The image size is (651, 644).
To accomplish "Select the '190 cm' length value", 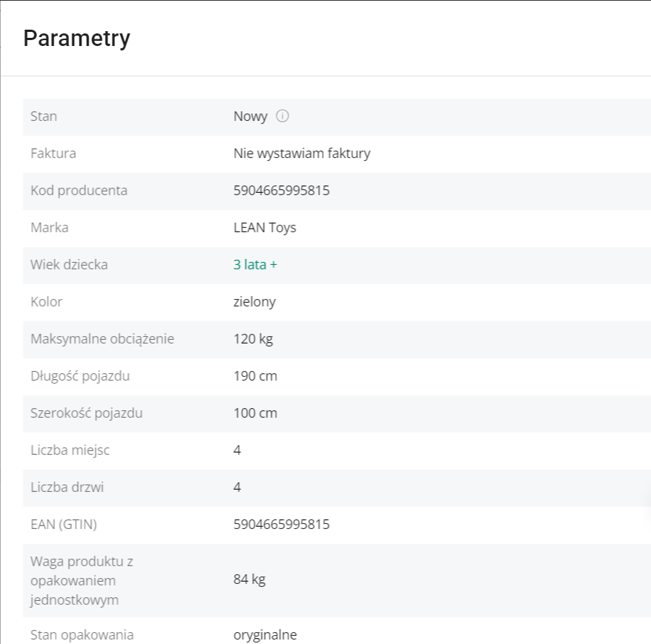I will coord(255,376).
